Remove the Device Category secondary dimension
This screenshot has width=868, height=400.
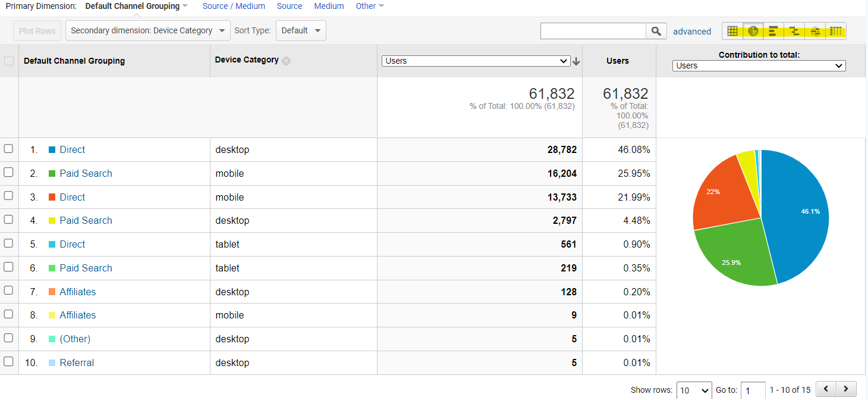[287, 61]
